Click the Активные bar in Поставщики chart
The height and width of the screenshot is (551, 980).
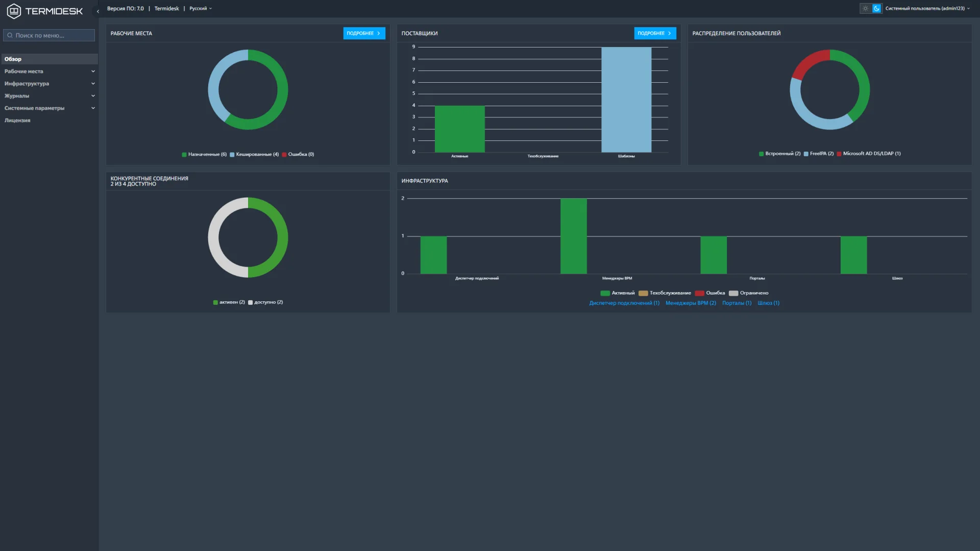coord(459,129)
